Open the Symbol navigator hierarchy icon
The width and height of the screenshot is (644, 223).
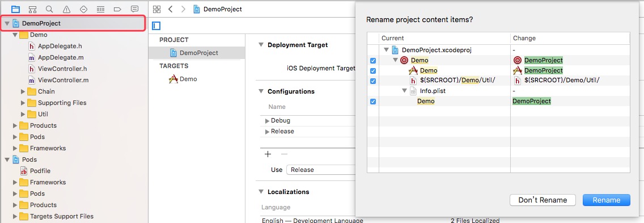pyautogui.click(x=32, y=9)
